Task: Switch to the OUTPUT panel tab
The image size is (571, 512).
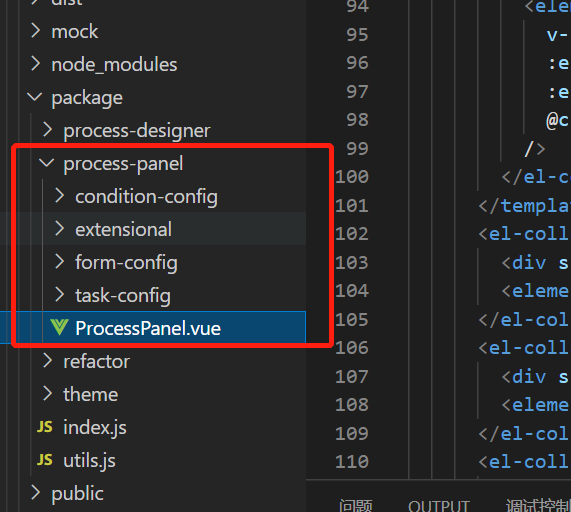Action: (x=438, y=505)
